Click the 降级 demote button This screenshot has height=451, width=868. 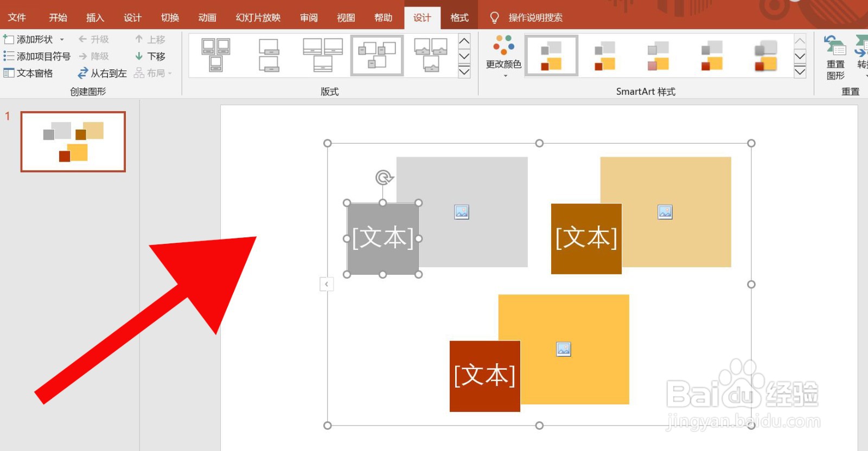coord(93,56)
